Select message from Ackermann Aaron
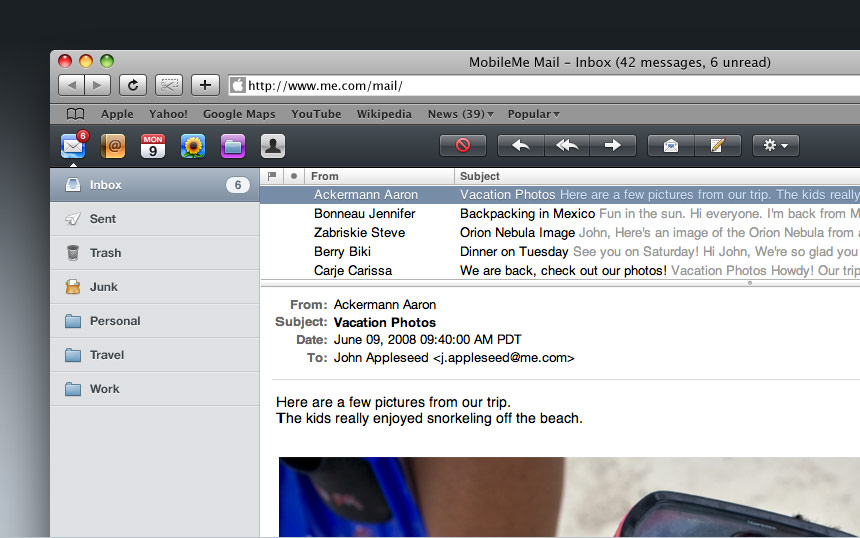 (x=560, y=195)
